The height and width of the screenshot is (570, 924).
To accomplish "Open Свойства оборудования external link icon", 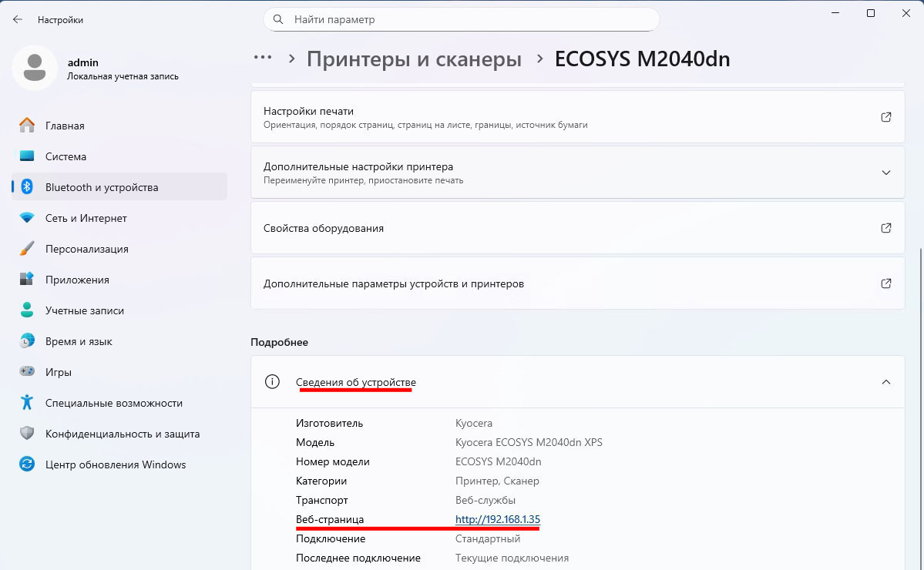I will [x=885, y=228].
